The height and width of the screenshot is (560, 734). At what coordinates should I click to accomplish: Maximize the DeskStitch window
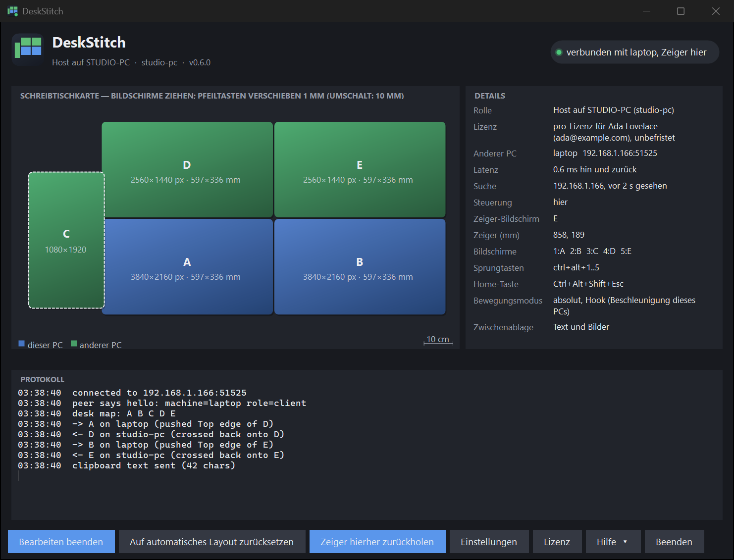tap(681, 11)
